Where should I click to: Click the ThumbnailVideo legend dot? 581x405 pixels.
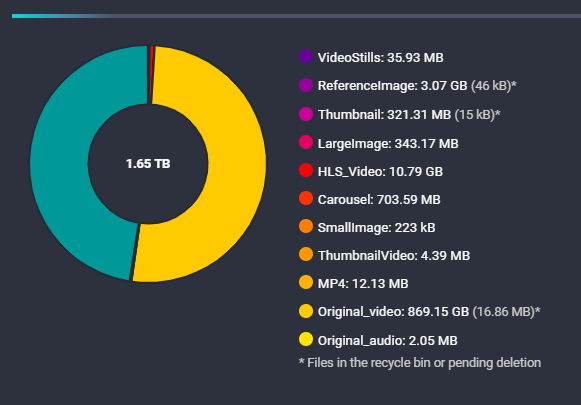(x=306, y=255)
